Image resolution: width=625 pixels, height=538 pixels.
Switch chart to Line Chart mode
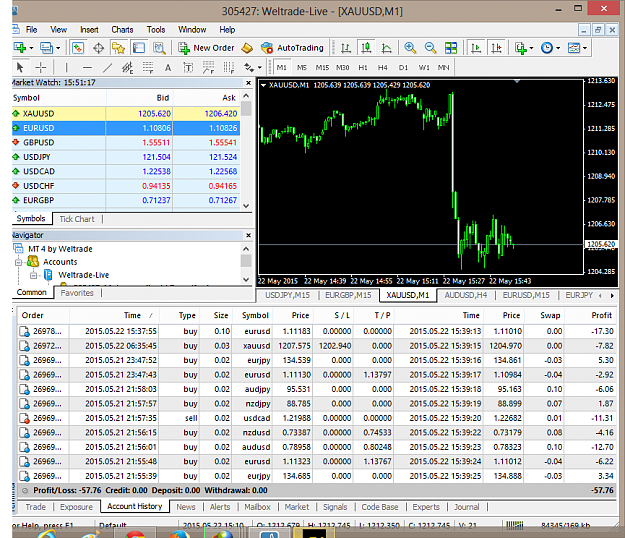386,48
